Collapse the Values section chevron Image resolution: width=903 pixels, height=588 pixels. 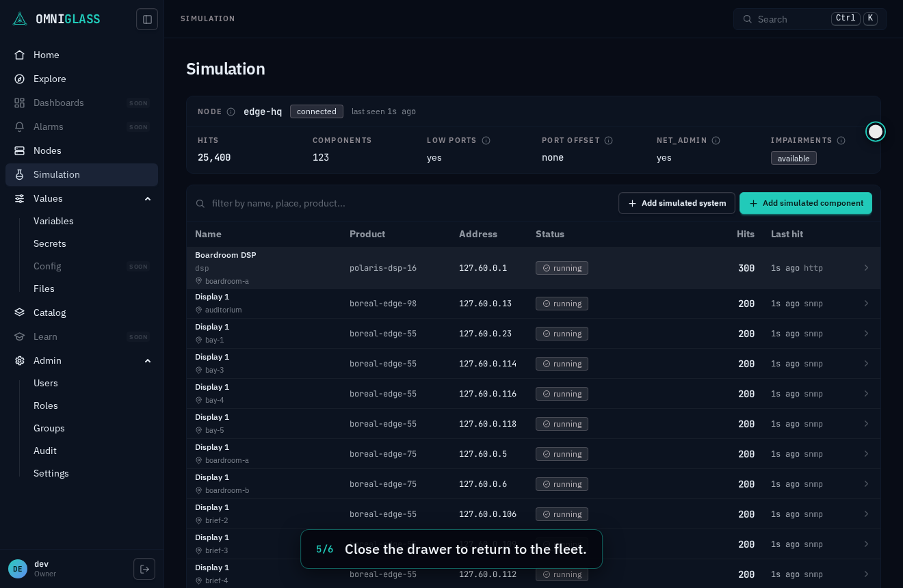[x=148, y=198]
